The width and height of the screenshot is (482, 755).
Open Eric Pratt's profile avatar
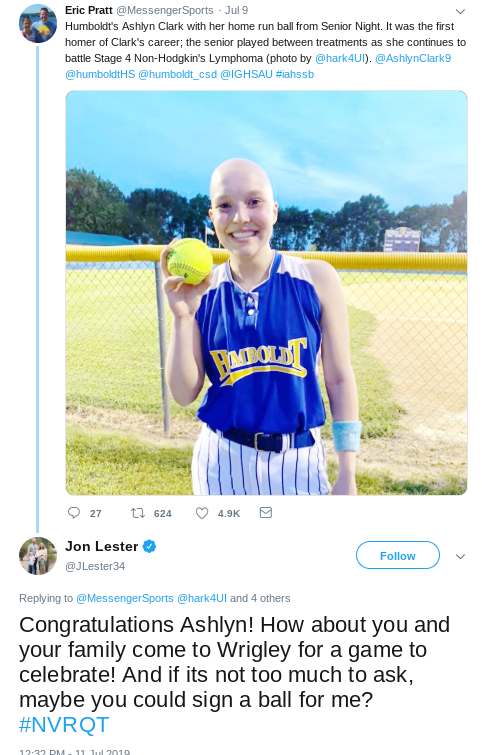click(38, 24)
